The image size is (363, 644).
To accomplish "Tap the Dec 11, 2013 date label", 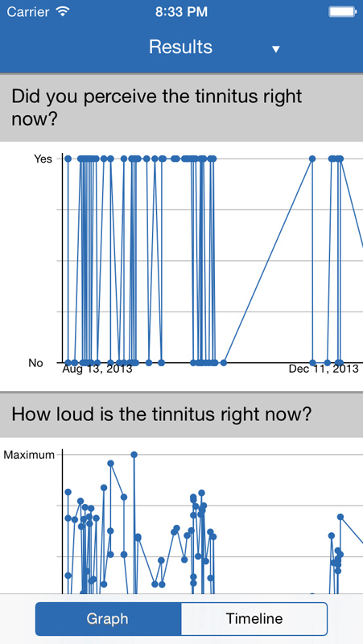I will pyautogui.click(x=324, y=369).
